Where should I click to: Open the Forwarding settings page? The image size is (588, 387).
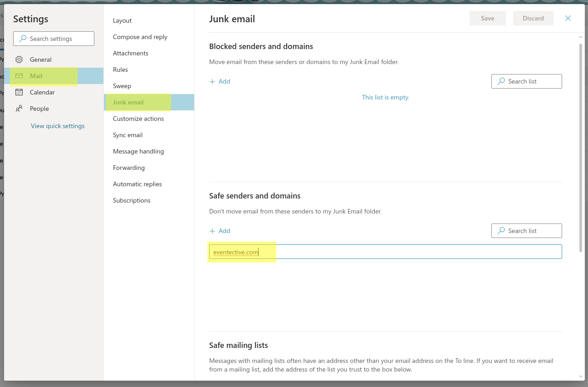tap(129, 168)
